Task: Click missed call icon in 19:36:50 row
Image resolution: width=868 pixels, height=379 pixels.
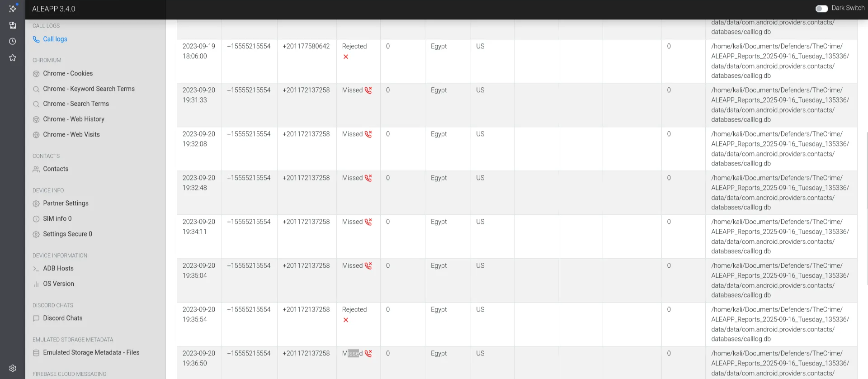Action: [x=368, y=354]
